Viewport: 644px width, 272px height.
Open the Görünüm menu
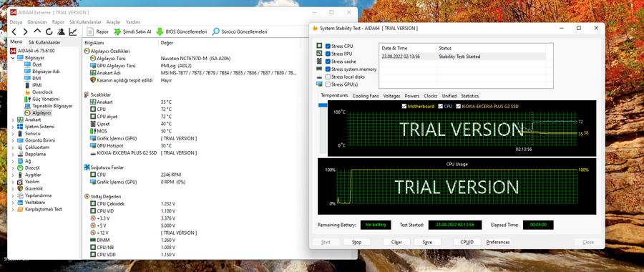point(37,21)
